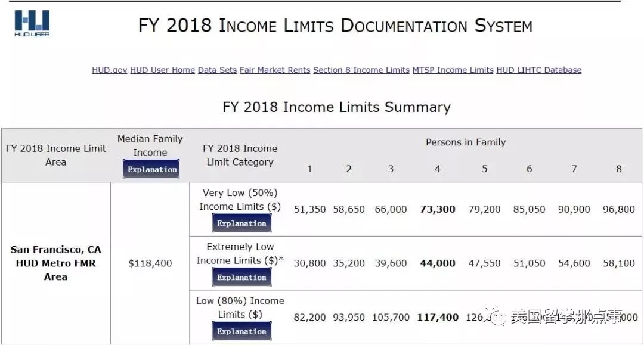The height and width of the screenshot is (345, 644).
Task: Click the San Francisco, CA area cell
Action: pos(56,263)
